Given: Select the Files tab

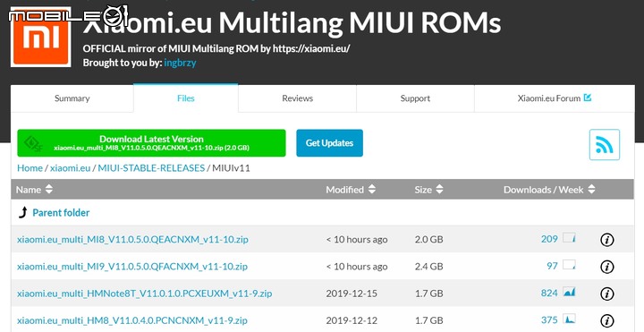Looking at the screenshot, I should [x=186, y=98].
